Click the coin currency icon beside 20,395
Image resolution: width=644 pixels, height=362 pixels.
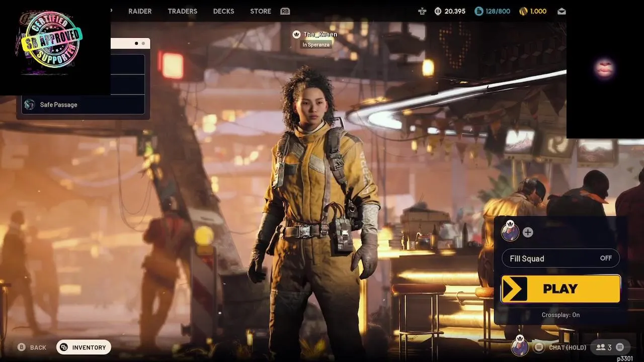coord(438,11)
